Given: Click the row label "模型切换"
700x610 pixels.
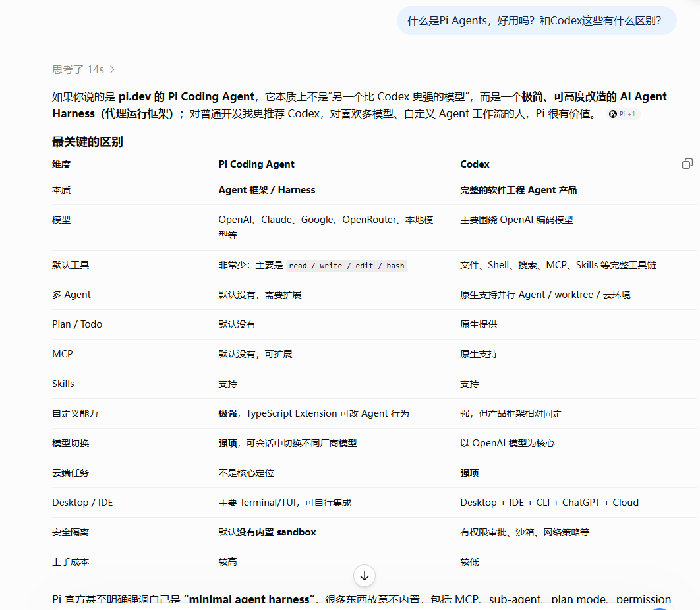Looking at the screenshot, I should coord(71,443).
